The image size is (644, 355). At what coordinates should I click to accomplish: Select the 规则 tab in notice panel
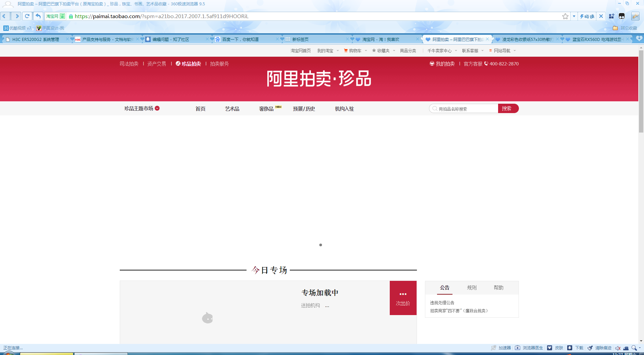point(472,288)
